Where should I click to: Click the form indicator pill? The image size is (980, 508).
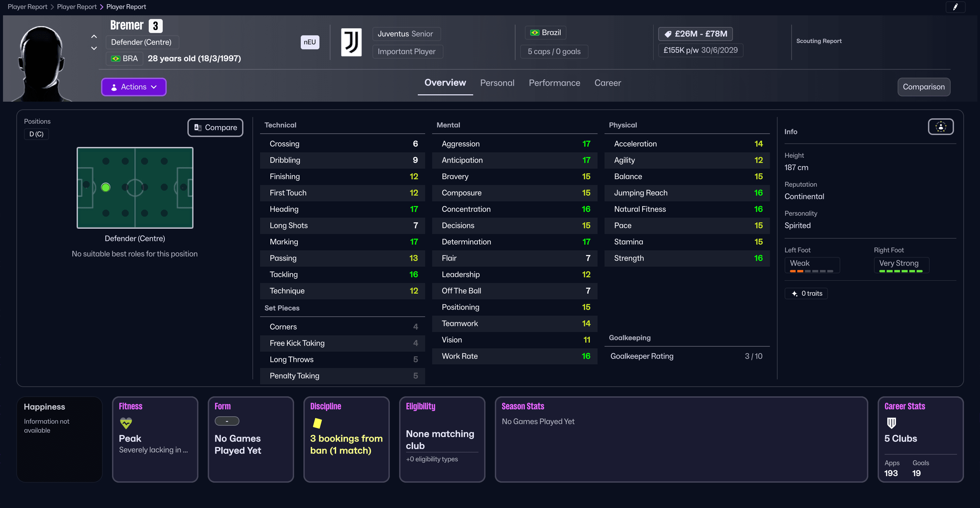[227, 421]
